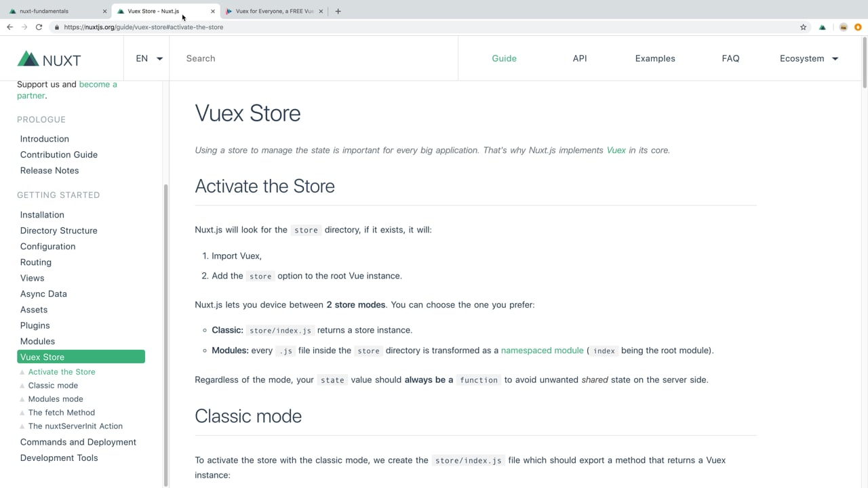Select highlighted Vuex Store sidebar item
This screenshot has height=488, width=868.
[81, 357]
